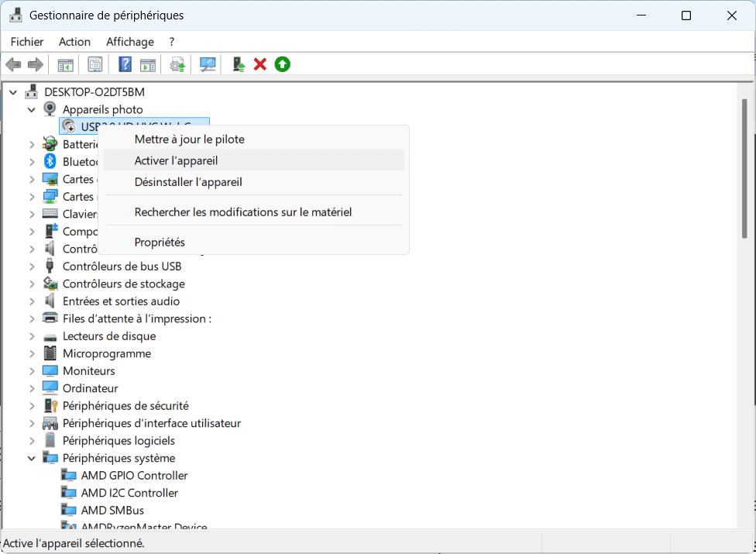756x554 pixels.
Task: Expand the Ordinateur category
Action: (x=32, y=388)
